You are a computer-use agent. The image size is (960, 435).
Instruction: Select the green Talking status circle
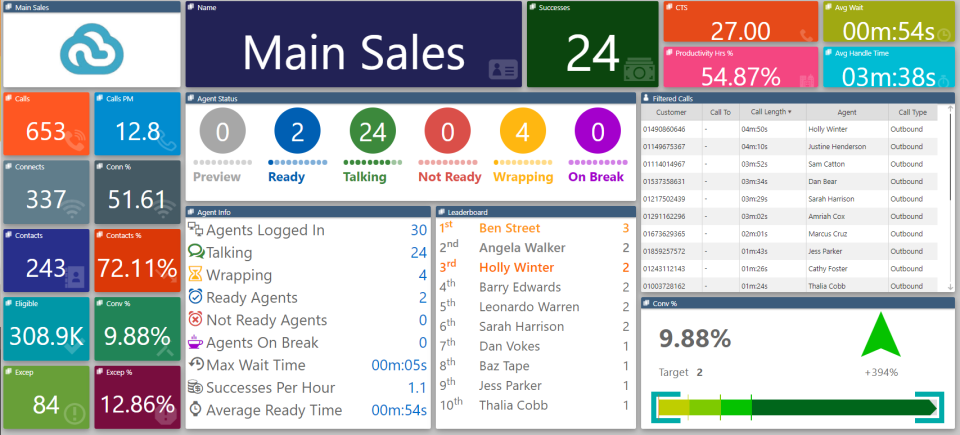[x=373, y=132]
